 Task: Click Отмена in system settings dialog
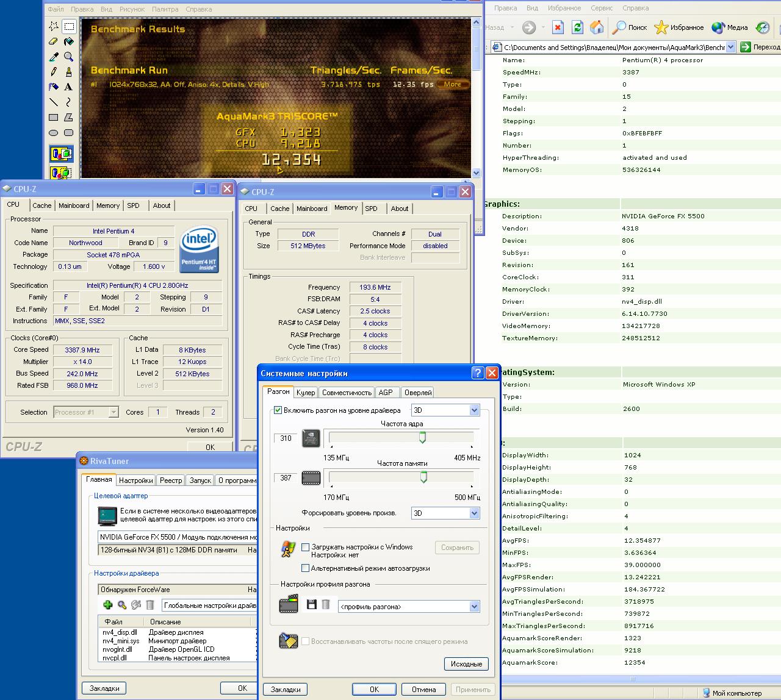pyautogui.click(x=423, y=690)
